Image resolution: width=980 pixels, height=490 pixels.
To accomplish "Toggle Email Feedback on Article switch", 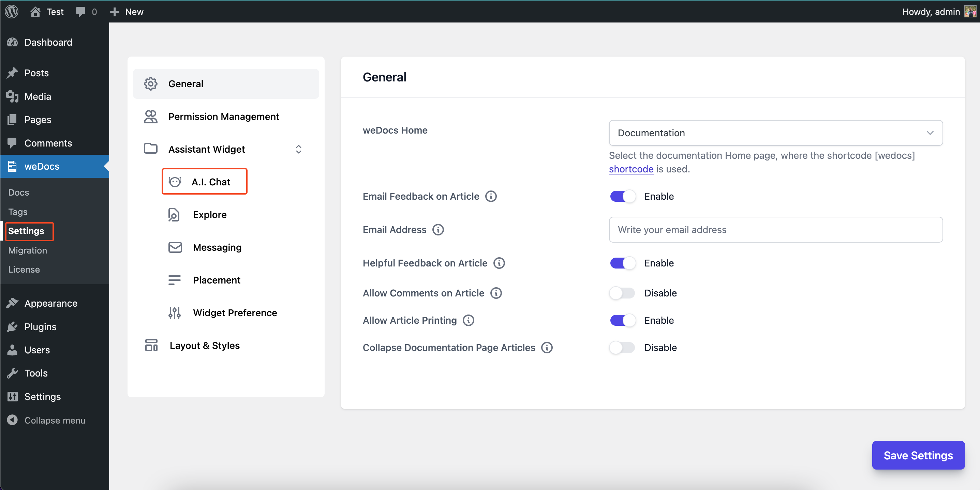I will [622, 196].
